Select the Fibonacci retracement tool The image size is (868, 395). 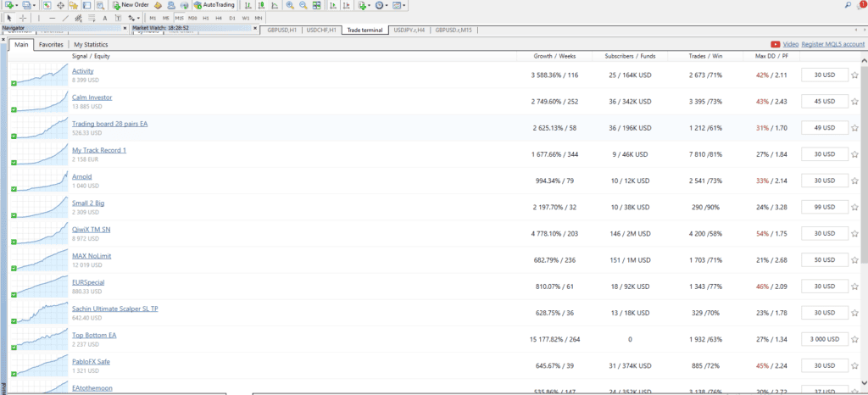click(x=92, y=19)
